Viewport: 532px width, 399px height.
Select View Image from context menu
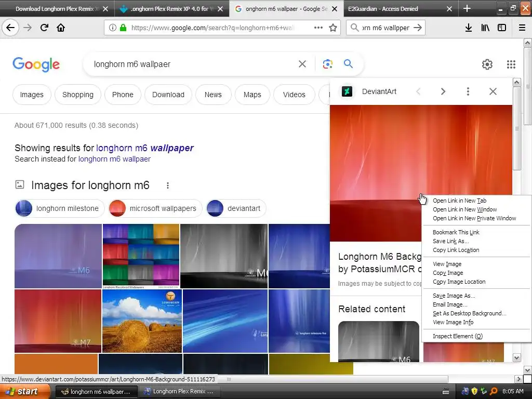447,263
